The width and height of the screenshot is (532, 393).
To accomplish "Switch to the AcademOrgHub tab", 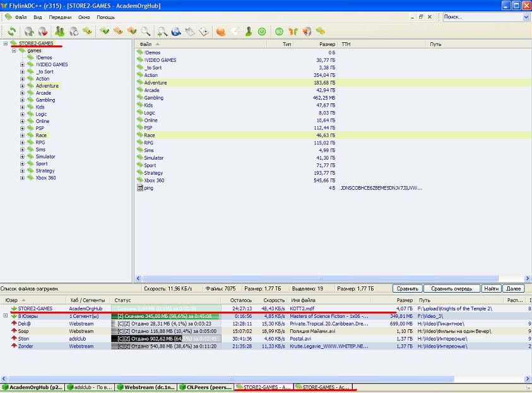I will pos(33,387).
